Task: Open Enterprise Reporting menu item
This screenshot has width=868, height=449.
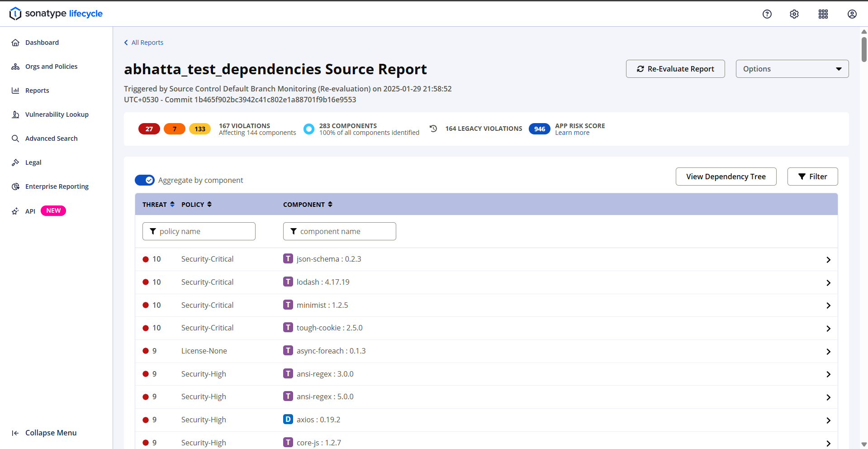Action: pyautogui.click(x=57, y=186)
